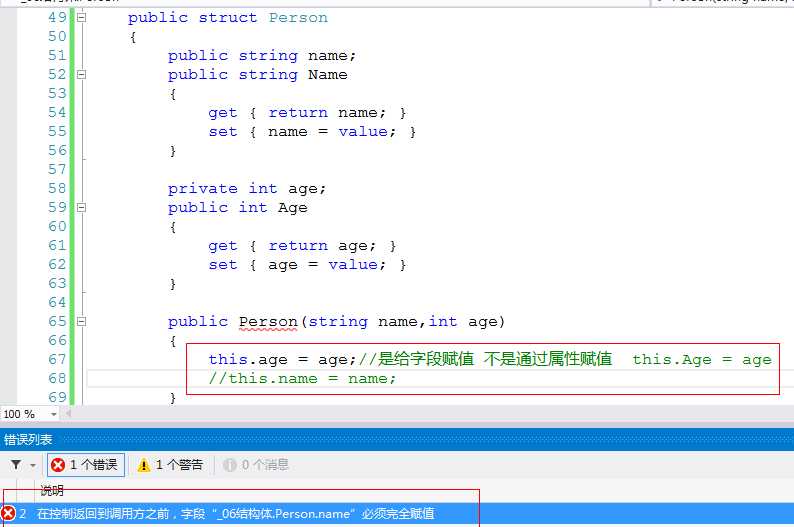The height and width of the screenshot is (527, 794).
Task: Click the filter funnel icon in error list
Action: (x=16, y=465)
